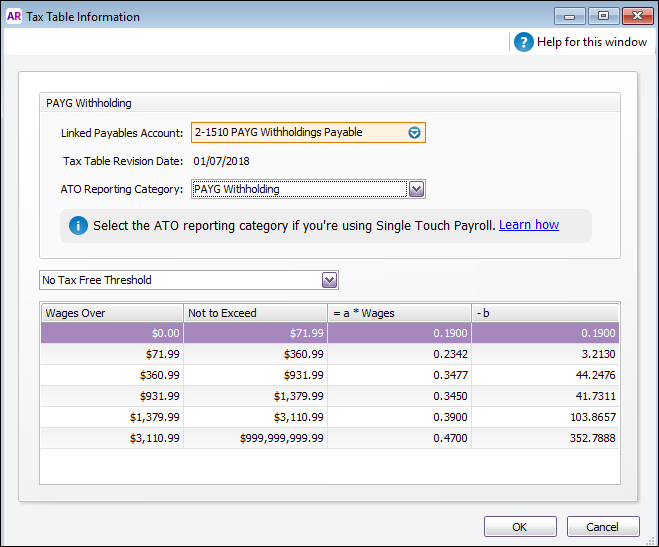Viewport: 659px width, 547px height.
Task: Click the '= a * Wages' column header
Action: (399, 313)
